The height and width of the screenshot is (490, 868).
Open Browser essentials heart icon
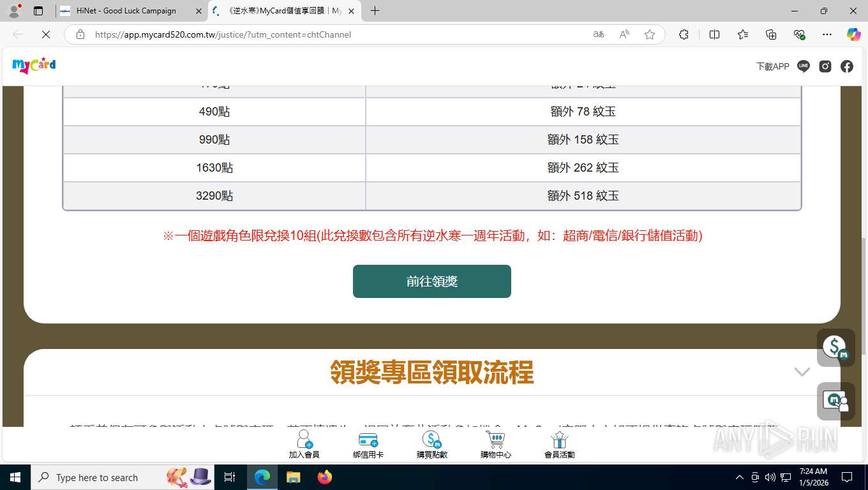tap(799, 34)
